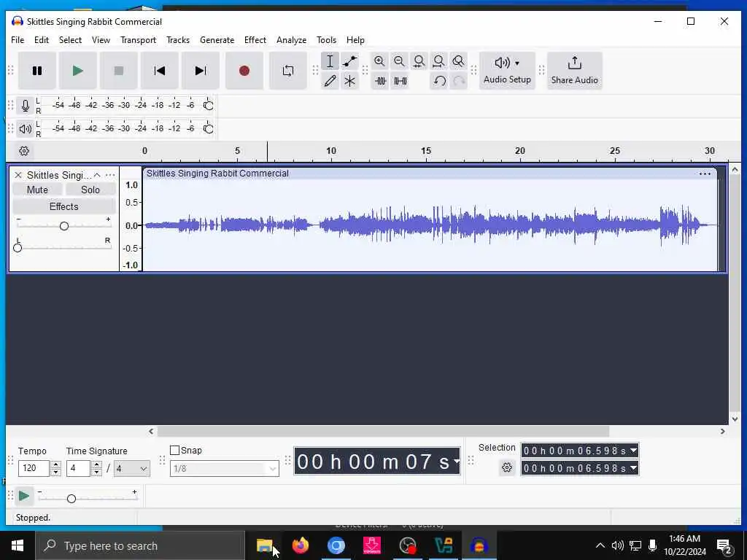
Task: Adjust the playback level knob
Action: [208, 128]
